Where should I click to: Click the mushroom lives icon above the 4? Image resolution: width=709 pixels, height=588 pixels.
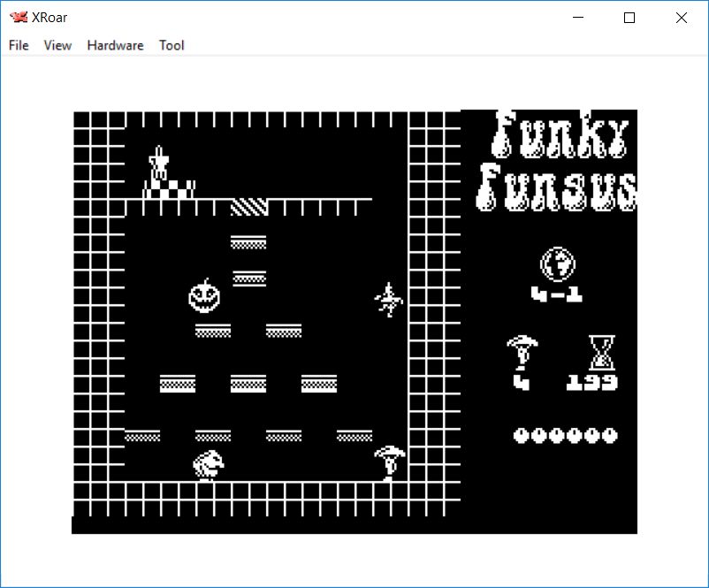[521, 352]
